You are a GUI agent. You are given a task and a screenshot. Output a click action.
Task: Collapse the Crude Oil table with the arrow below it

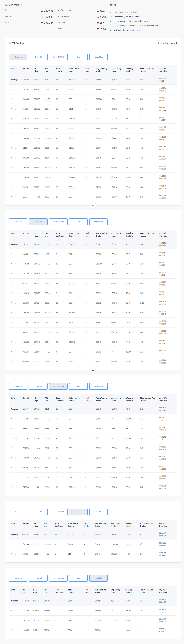pos(93,370)
